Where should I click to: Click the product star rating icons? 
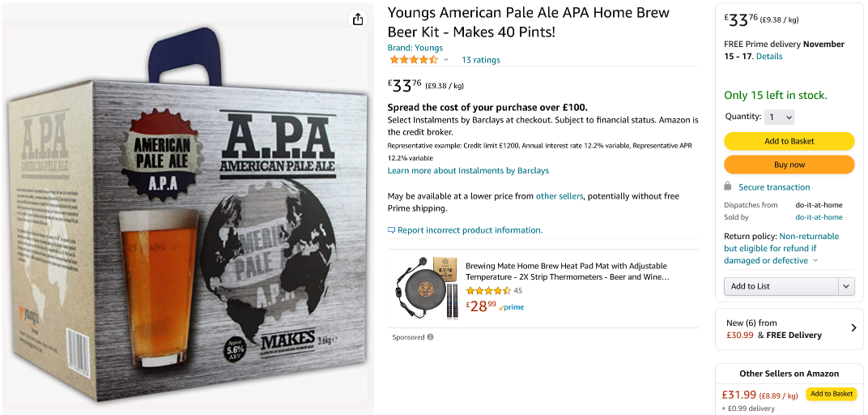click(x=413, y=60)
